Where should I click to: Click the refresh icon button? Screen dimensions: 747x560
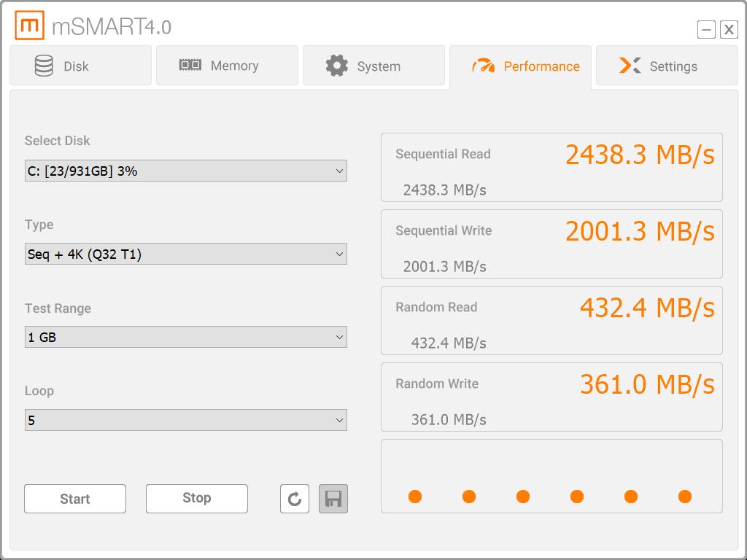[x=295, y=499]
